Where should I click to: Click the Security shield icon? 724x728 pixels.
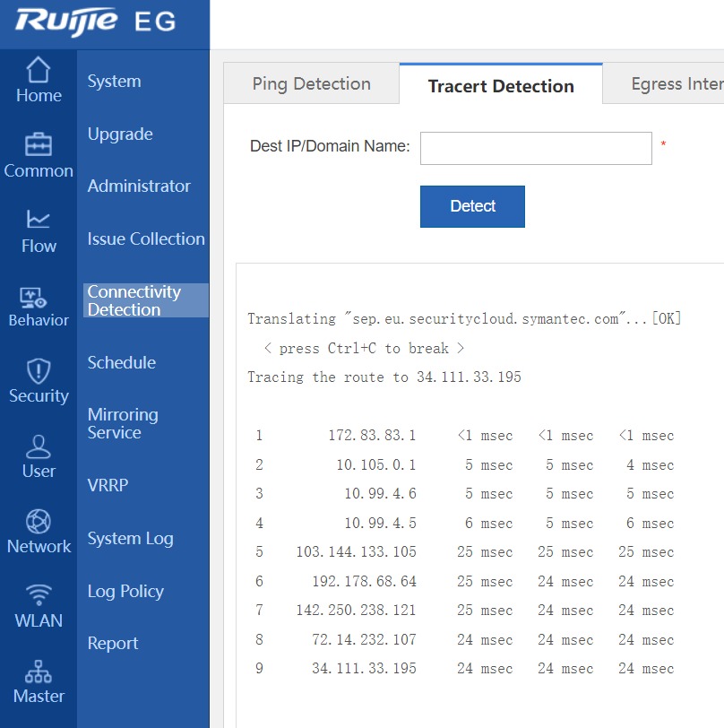(x=38, y=370)
